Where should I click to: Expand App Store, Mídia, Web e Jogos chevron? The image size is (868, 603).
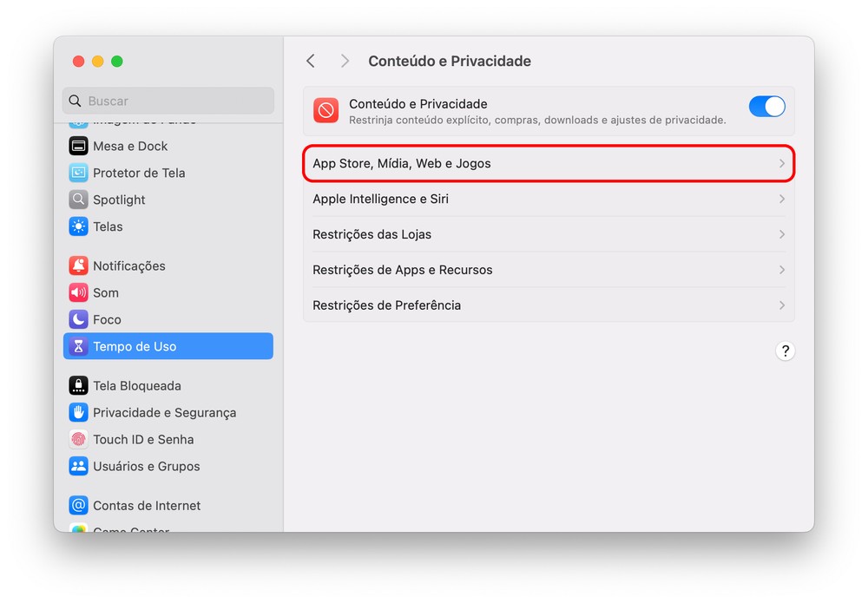tap(781, 163)
